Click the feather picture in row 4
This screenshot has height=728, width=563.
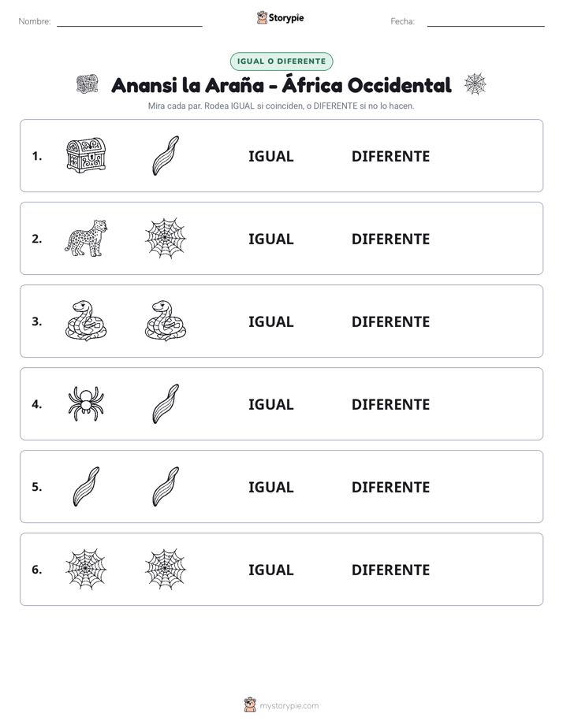coord(166,403)
